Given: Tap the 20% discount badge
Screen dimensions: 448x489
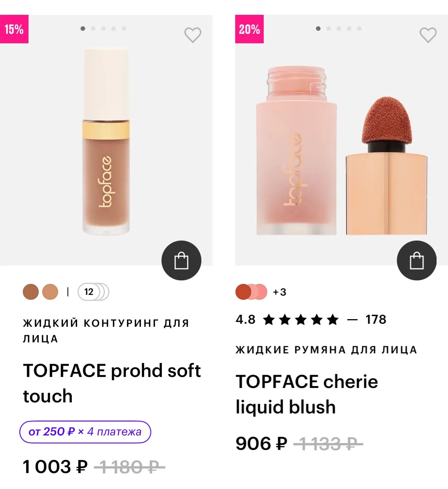Looking at the screenshot, I should 249,29.
